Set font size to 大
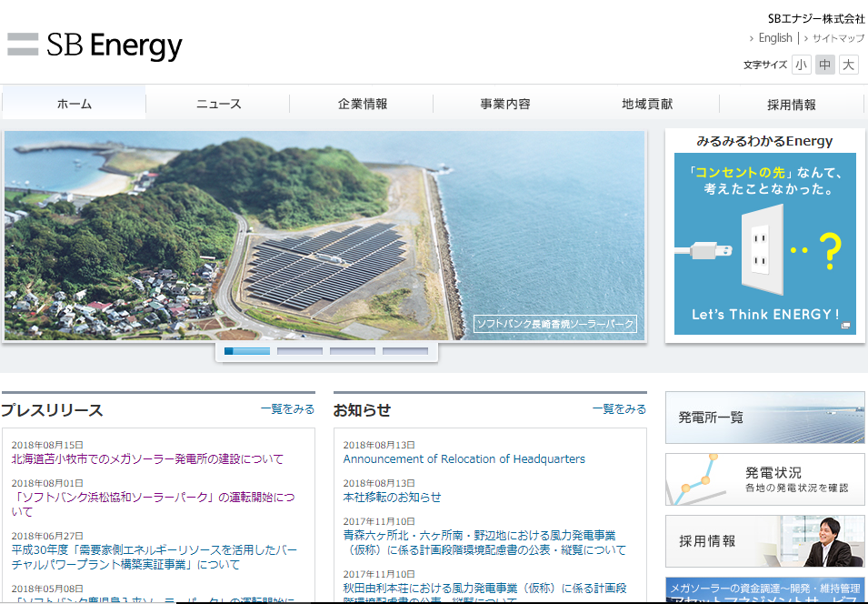This screenshot has width=868, height=604. pos(848,65)
